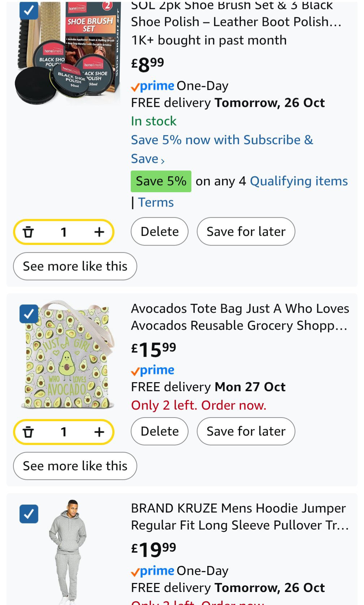Open the Terms link
The image size is (364, 605).
pos(156,202)
